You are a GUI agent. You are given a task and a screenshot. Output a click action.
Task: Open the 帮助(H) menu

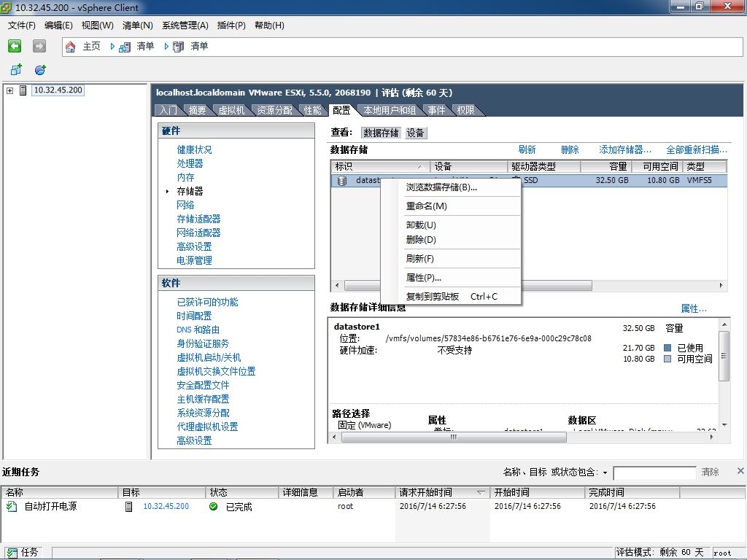(x=270, y=26)
